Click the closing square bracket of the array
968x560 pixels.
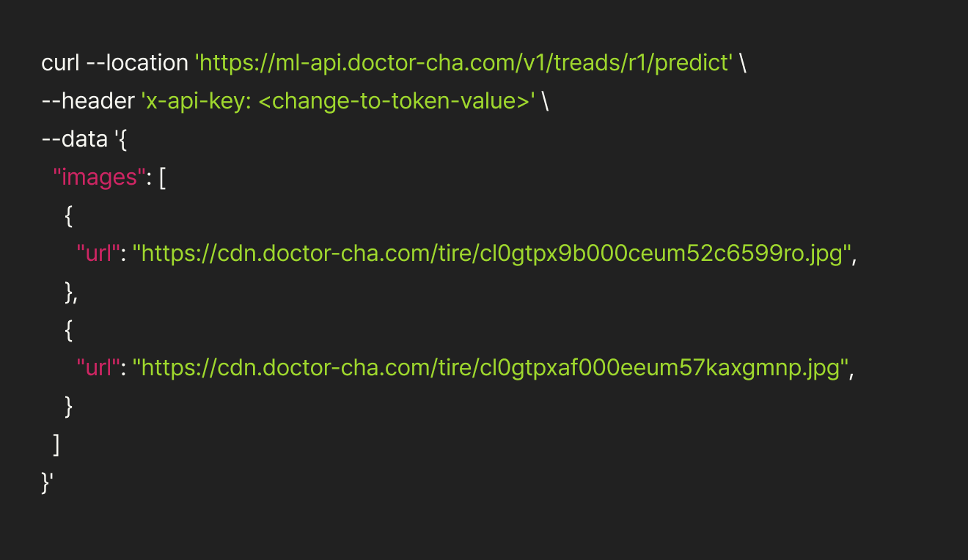point(56,443)
